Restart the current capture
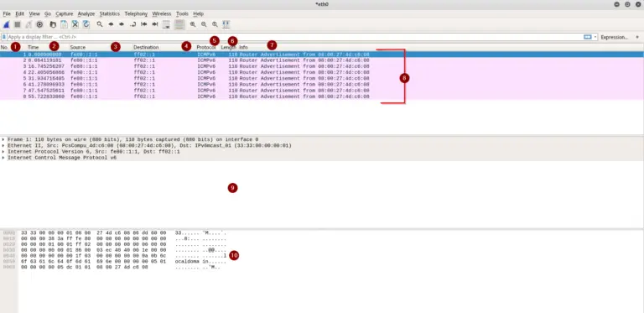 point(29,24)
